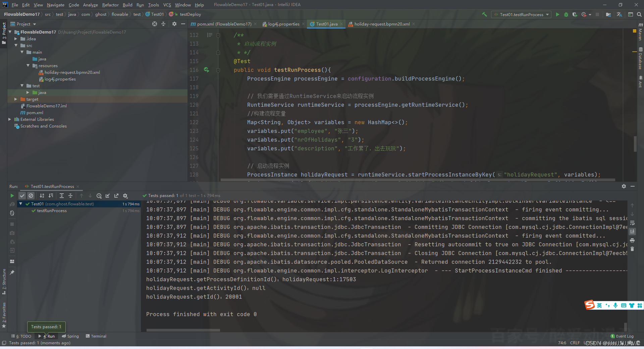Screen dimensions: 644x349
Task: Toggle auto-test rerun icon in Run sidebar
Action: [x=12, y=213]
